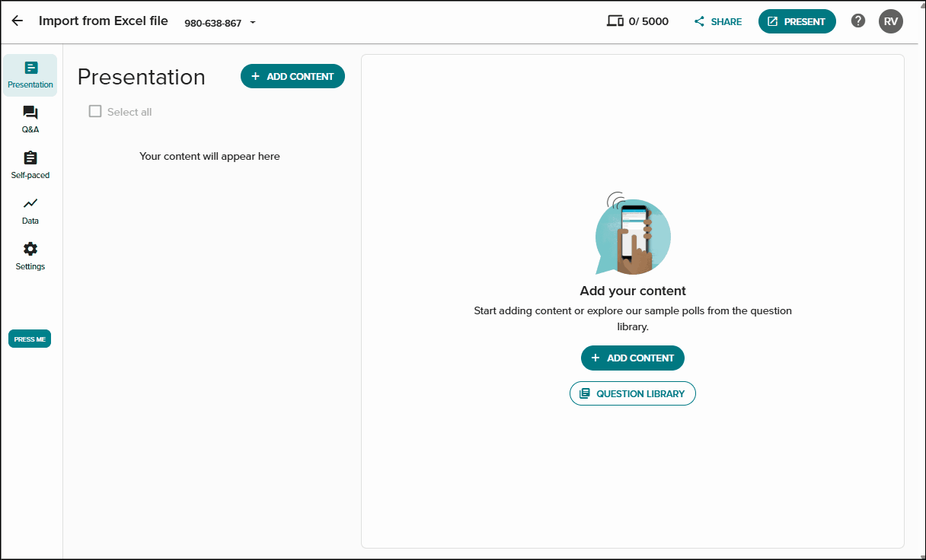Open the Q&A sidebar section
This screenshot has width=926, height=560.
30,120
